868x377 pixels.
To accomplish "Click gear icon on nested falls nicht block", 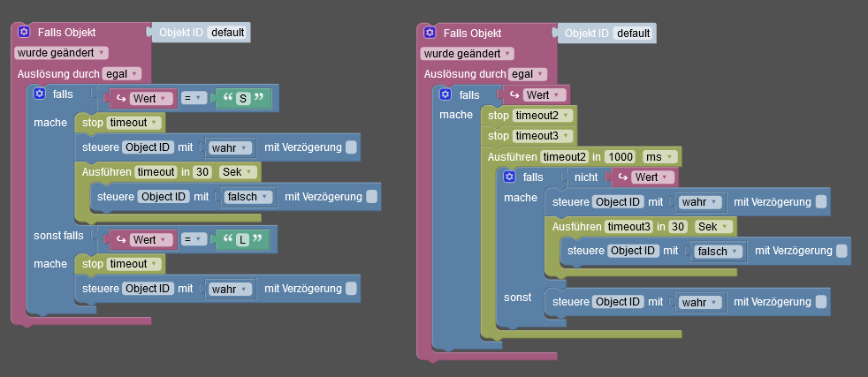I will [x=509, y=177].
